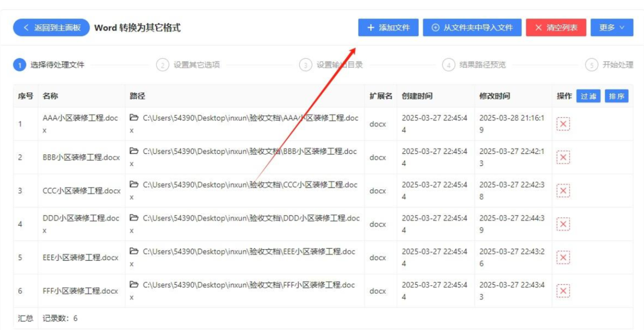Remove EEE小区装修工程.docx with its red X icon

coord(563,257)
